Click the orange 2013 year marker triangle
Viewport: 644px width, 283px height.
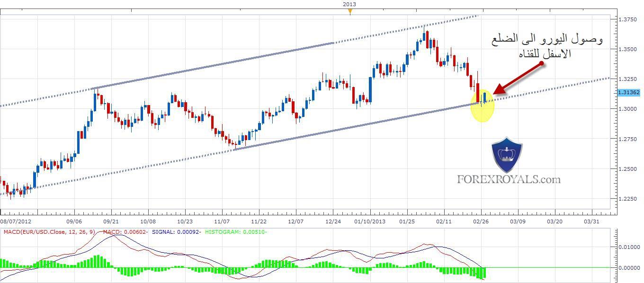coord(349,11)
